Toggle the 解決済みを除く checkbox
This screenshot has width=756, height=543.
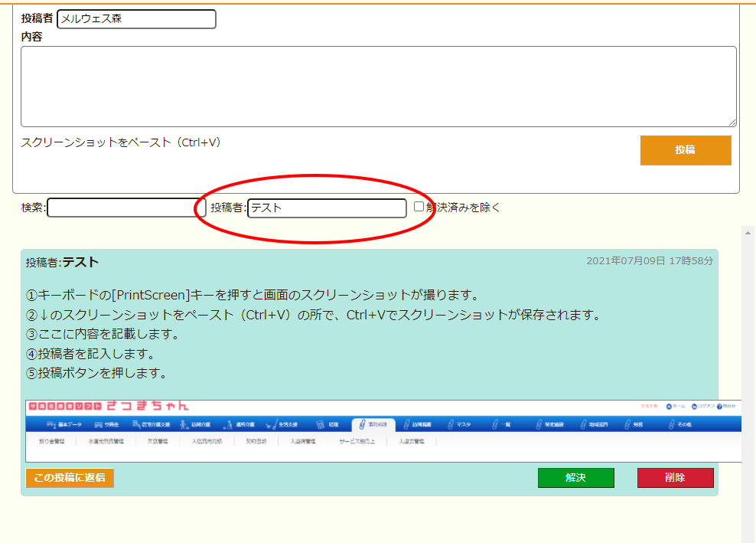click(419, 207)
